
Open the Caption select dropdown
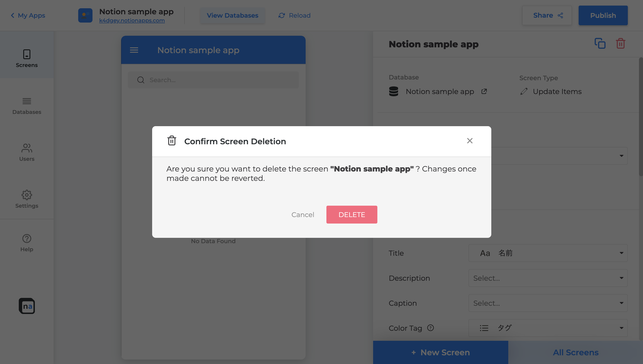point(548,303)
